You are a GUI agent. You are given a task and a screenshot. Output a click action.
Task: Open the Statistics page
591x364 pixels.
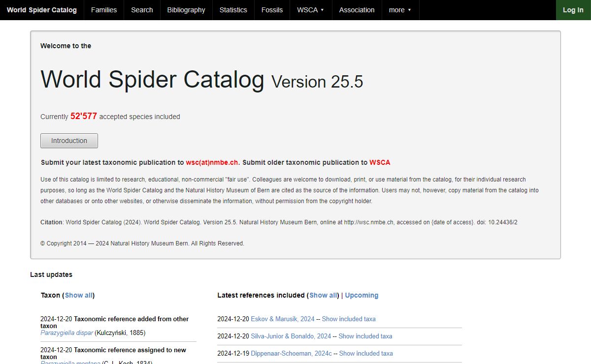click(233, 10)
